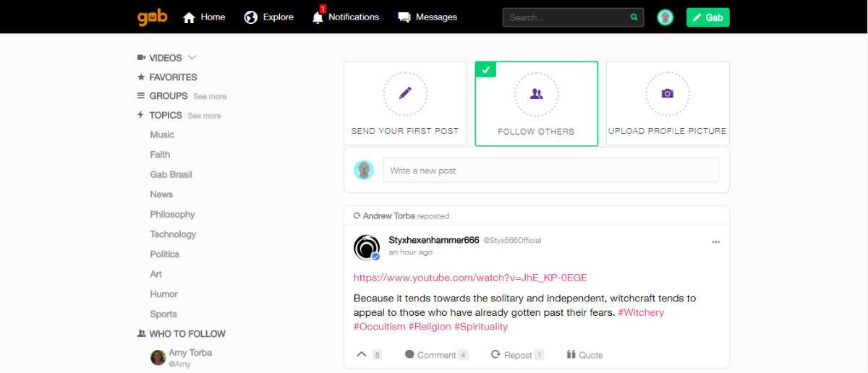Click the notifications bell icon
Screen dimensions: 868x373
(318, 17)
